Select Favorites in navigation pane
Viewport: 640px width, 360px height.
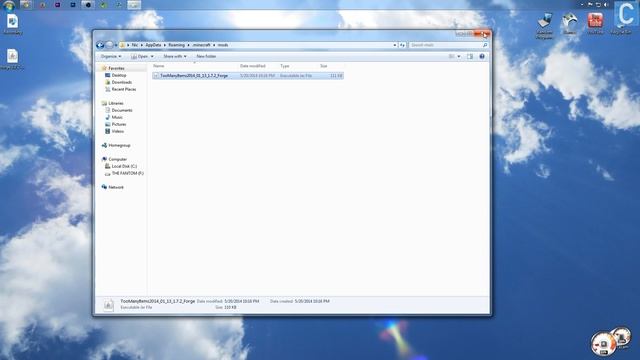point(116,68)
